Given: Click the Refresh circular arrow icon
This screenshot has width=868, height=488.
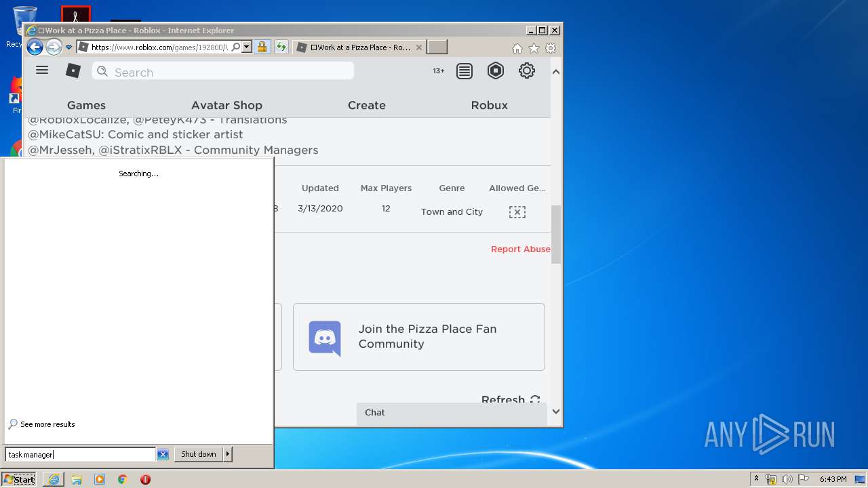Looking at the screenshot, I should [535, 400].
